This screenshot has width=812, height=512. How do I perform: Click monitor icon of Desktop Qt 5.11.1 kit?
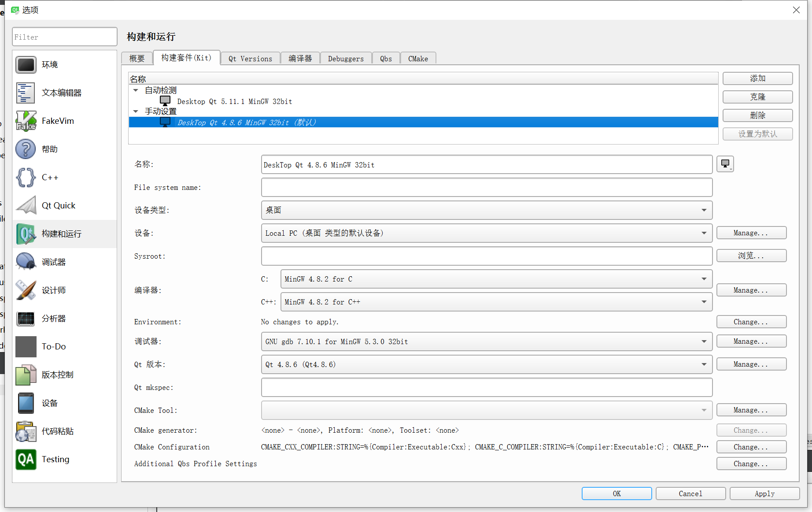click(165, 101)
